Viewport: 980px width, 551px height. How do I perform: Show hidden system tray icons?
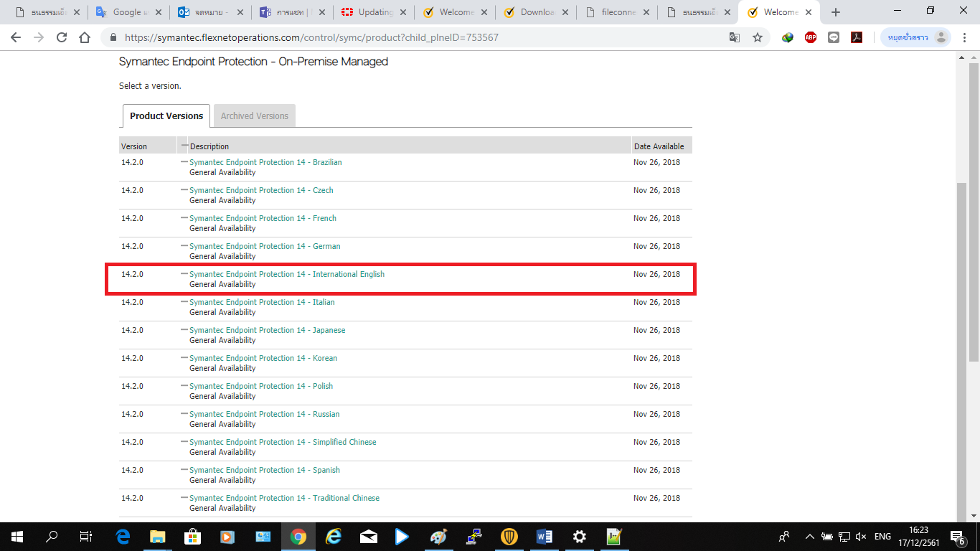tap(810, 537)
